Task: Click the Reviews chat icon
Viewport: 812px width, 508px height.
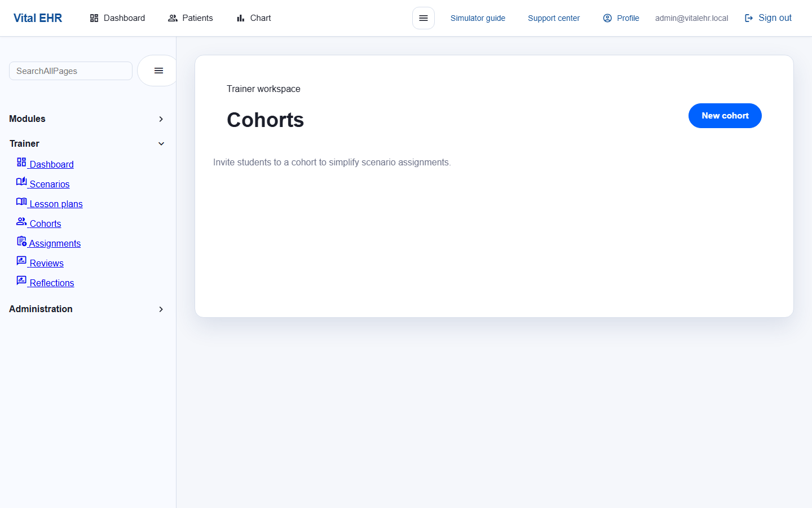Action: [x=21, y=261]
